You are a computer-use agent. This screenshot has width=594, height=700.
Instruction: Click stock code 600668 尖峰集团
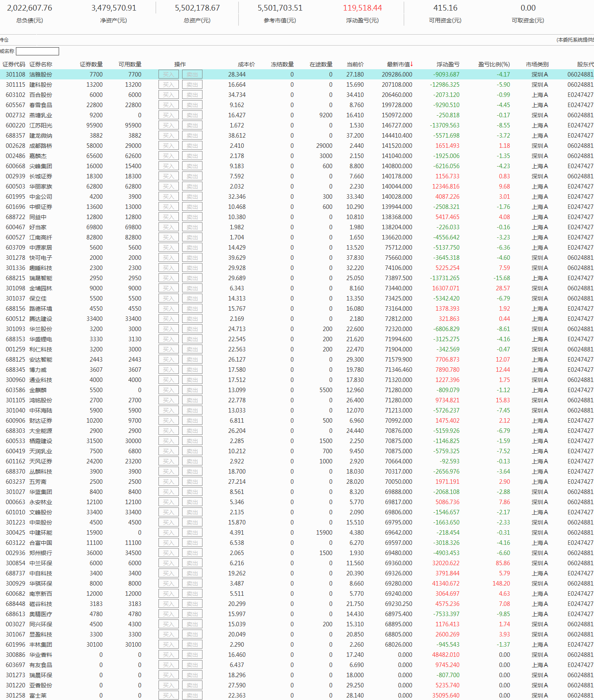[15, 166]
